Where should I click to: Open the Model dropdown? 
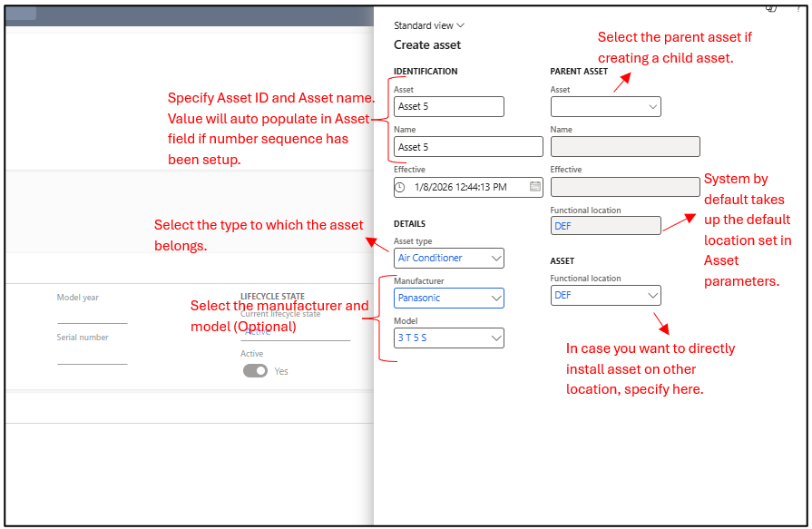click(496, 338)
